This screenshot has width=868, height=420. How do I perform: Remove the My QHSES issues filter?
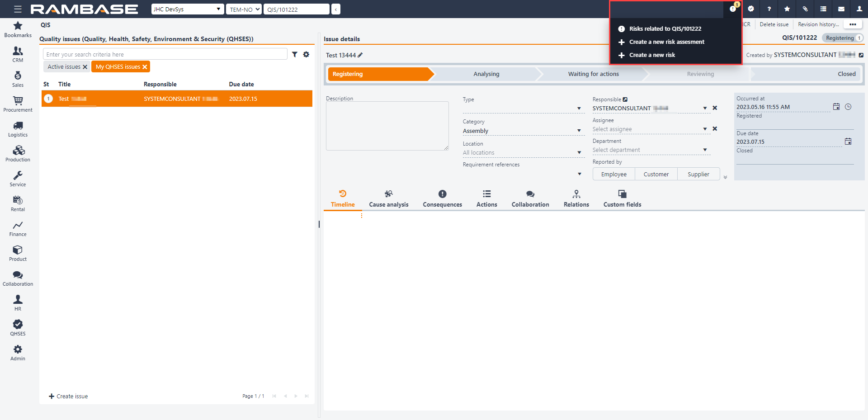tap(145, 67)
